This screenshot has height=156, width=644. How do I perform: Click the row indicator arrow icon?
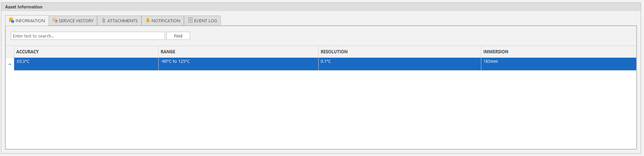9,64
